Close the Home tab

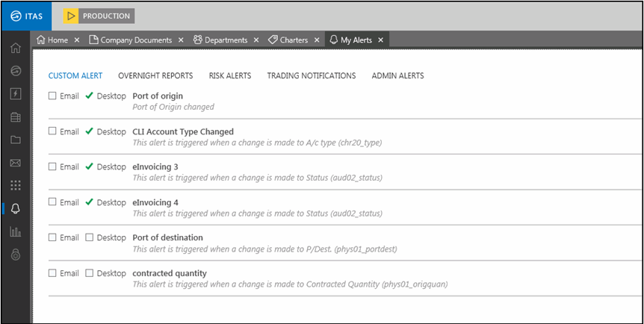pyautogui.click(x=76, y=40)
